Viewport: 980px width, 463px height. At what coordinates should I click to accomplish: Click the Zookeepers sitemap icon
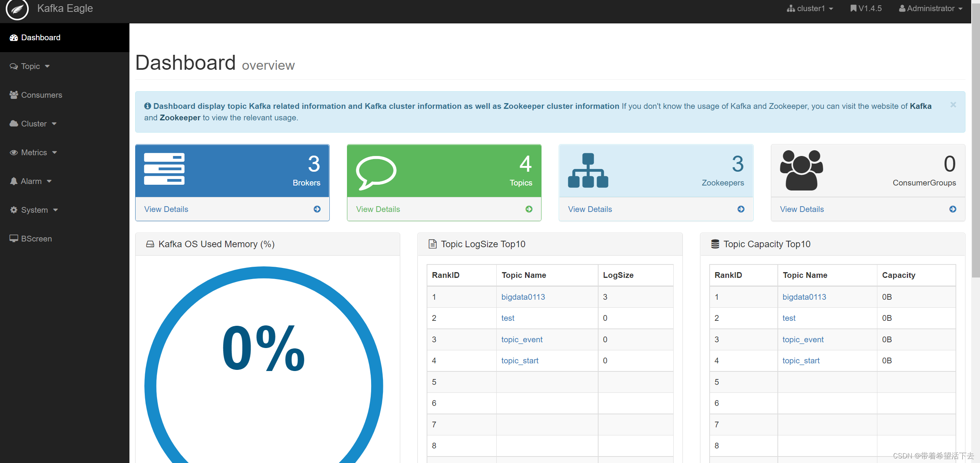point(588,171)
